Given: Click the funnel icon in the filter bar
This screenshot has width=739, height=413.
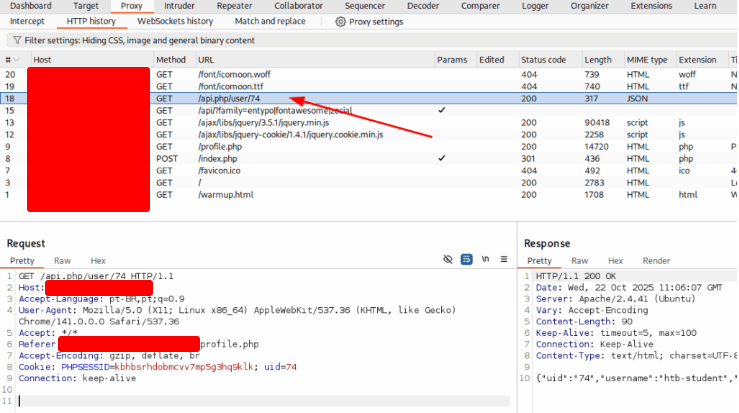Looking at the screenshot, I should coord(16,41).
